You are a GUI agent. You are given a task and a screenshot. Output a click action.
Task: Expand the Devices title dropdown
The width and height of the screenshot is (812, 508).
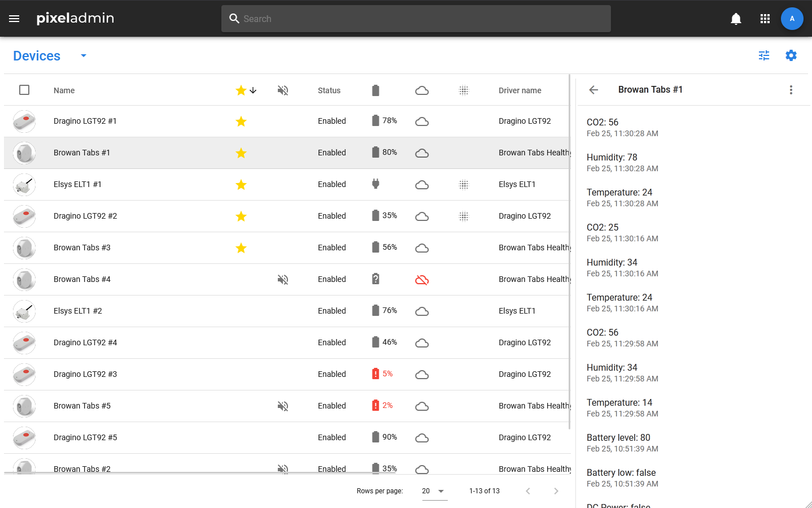[84, 55]
